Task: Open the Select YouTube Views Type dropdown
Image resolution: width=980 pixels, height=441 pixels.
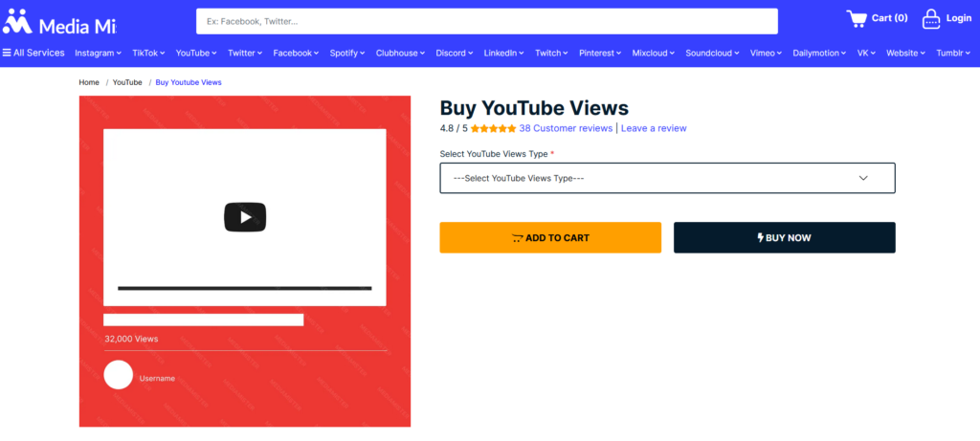Action: [x=667, y=178]
